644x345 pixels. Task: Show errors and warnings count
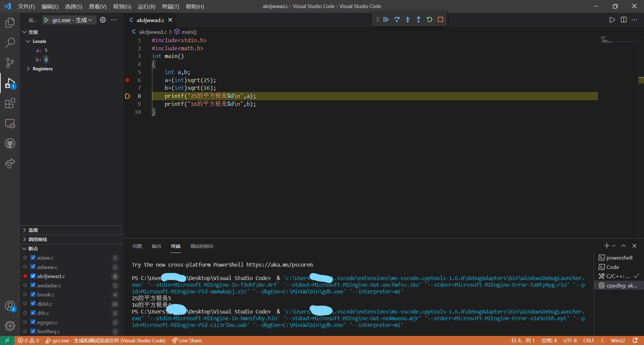[28, 340]
